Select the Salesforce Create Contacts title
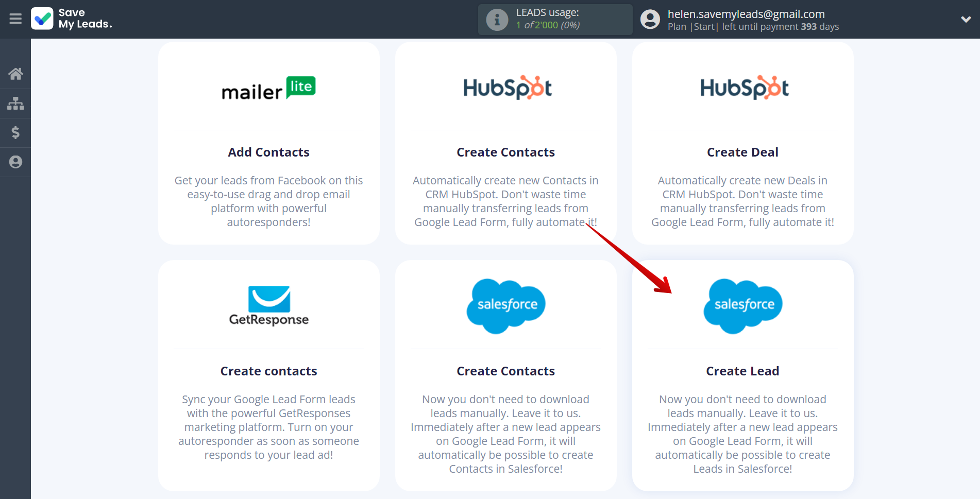 point(506,371)
